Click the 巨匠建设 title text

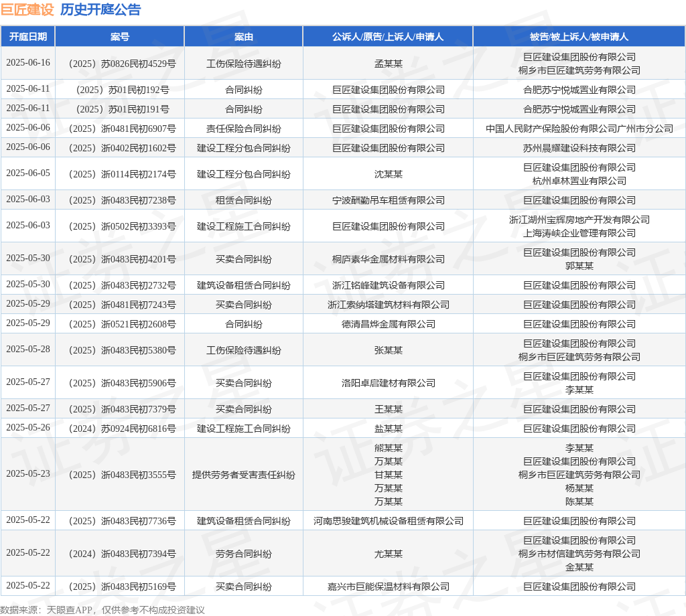(x=27, y=9)
